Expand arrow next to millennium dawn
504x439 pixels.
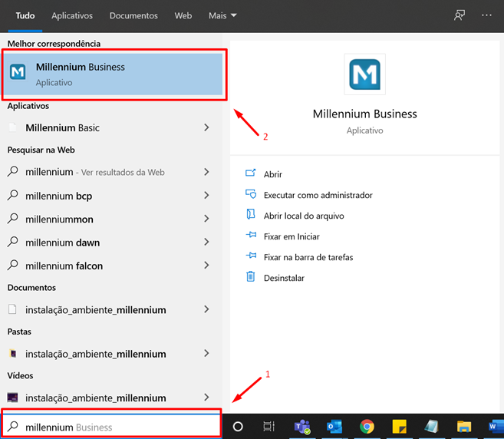point(206,242)
